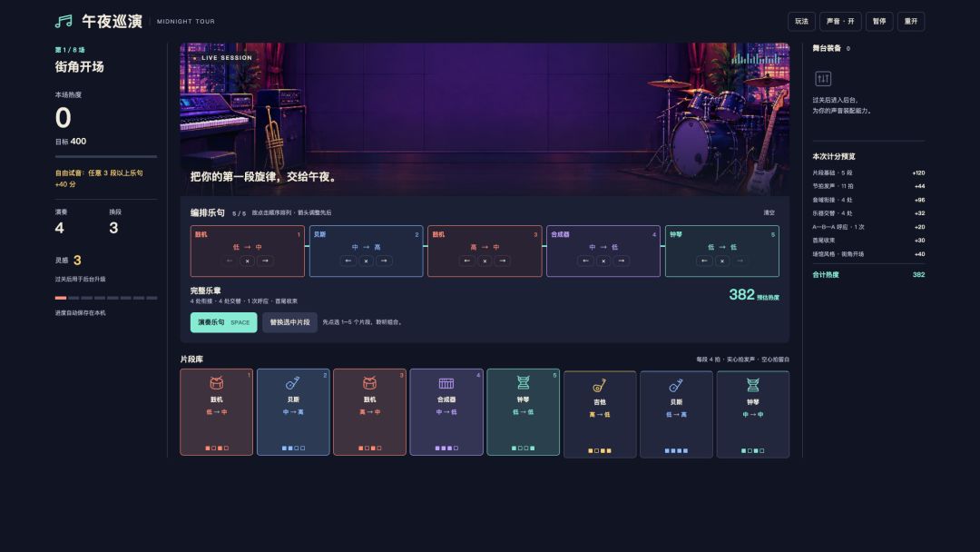Click the 演奏 4 counter
Image resolution: width=980 pixels, height=552 pixels.
[x=62, y=222]
